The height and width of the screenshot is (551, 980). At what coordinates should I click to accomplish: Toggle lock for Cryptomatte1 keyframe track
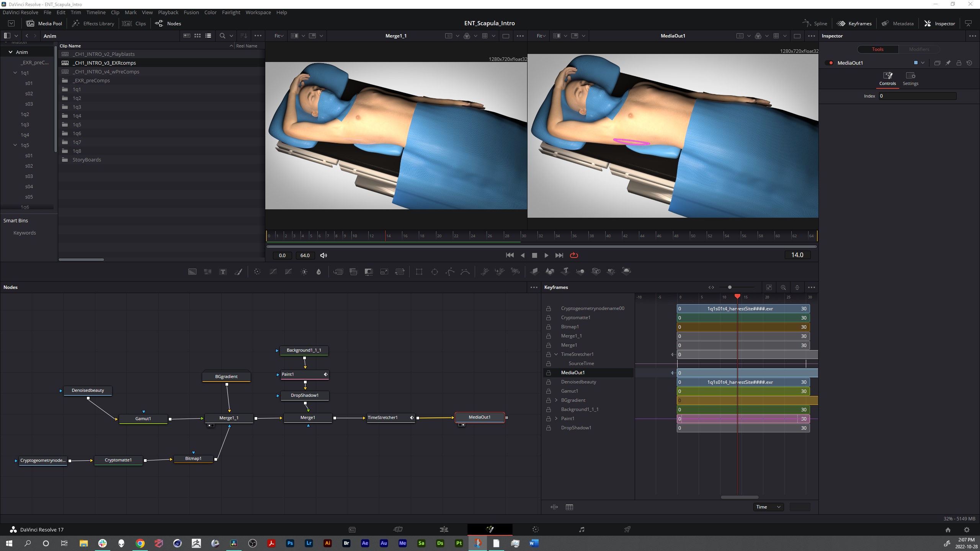(548, 318)
